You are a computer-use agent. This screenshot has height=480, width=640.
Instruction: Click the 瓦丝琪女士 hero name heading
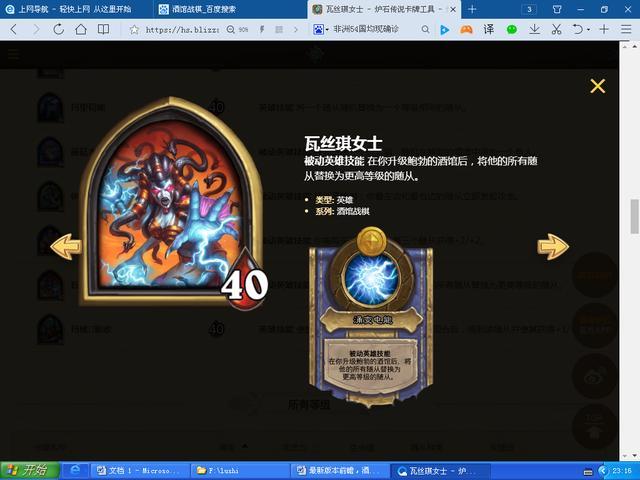343,143
